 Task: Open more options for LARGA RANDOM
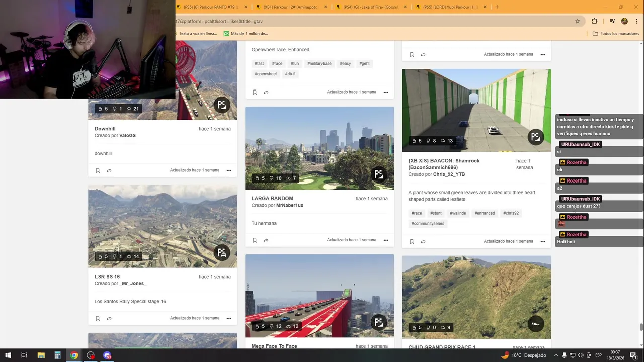click(x=386, y=240)
